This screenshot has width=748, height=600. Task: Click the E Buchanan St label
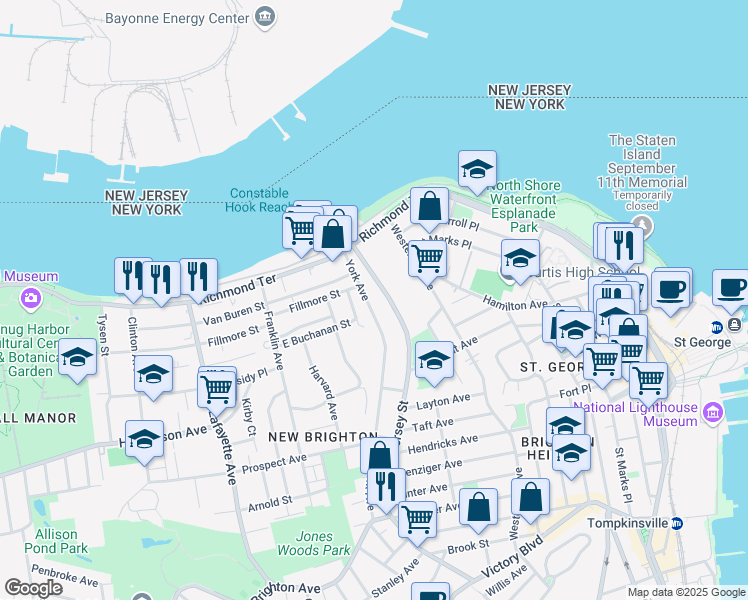click(x=317, y=334)
